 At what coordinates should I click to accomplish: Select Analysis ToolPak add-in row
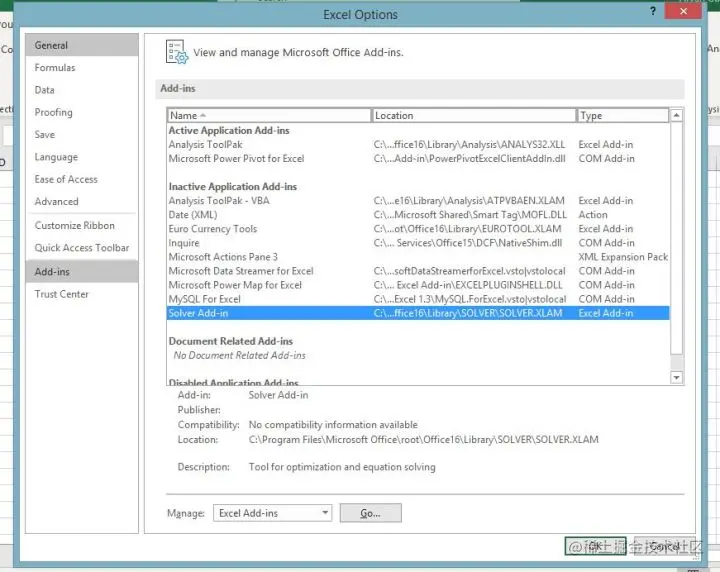[418, 145]
